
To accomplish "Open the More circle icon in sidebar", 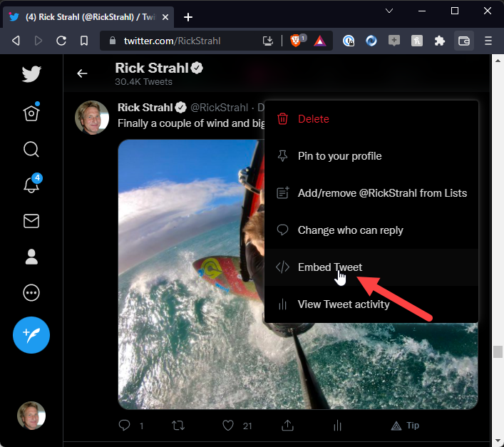I will 31,293.
